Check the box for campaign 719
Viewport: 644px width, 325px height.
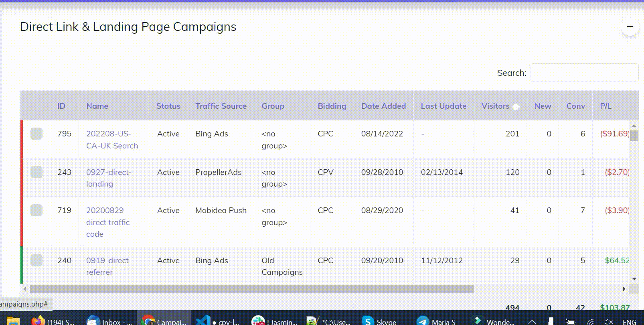click(36, 211)
